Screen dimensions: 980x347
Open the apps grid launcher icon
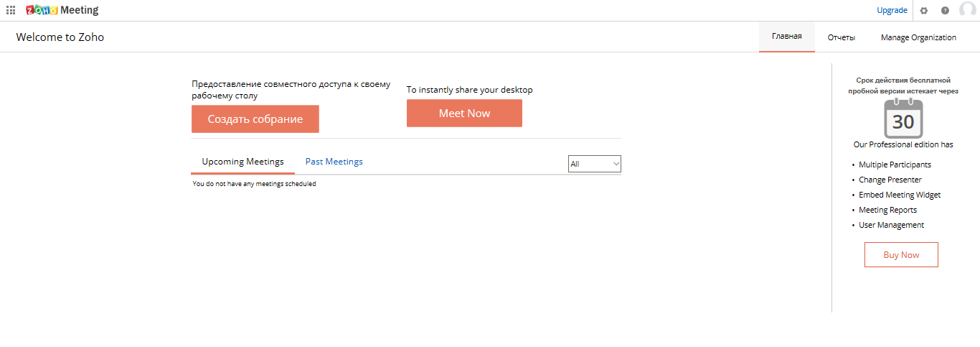(11, 10)
